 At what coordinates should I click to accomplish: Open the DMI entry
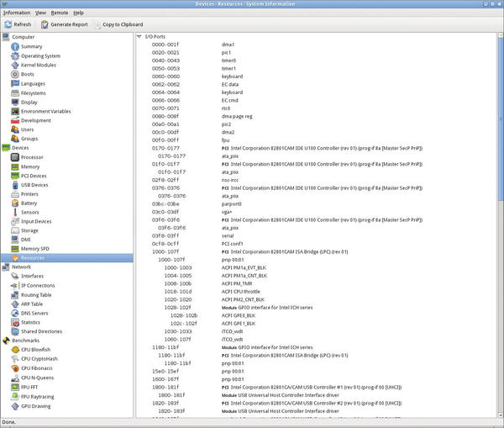coord(26,240)
